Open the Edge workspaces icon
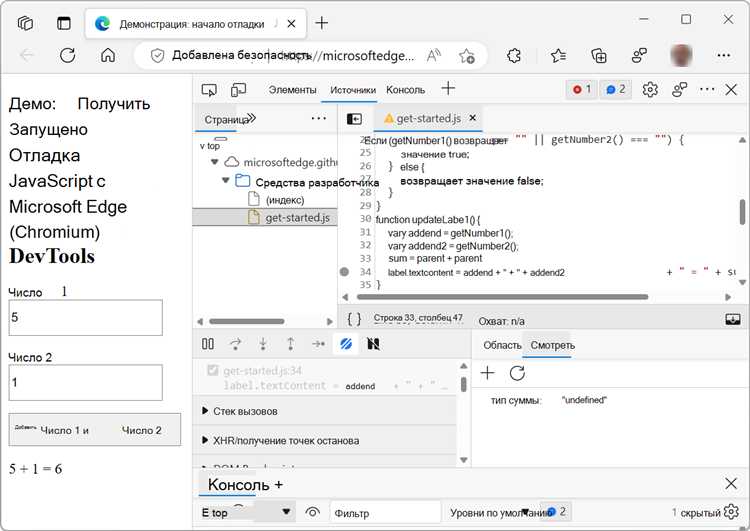Viewport: 750px width, 531px height. point(25,23)
